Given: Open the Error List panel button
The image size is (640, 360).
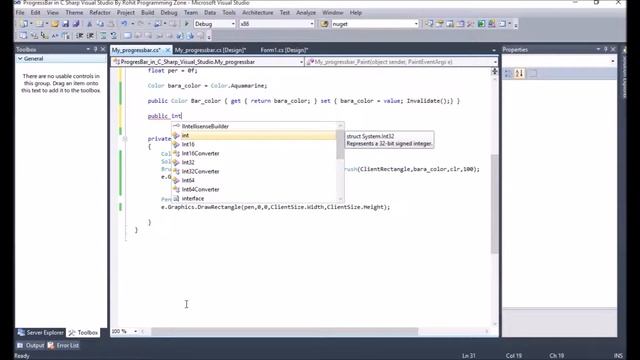Looking at the screenshot, I should [x=63, y=346].
